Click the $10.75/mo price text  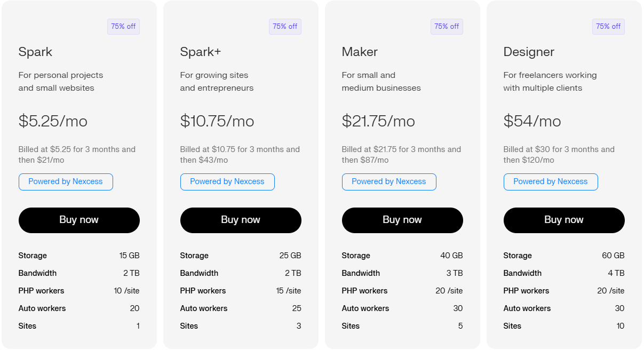click(x=217, y=121)
